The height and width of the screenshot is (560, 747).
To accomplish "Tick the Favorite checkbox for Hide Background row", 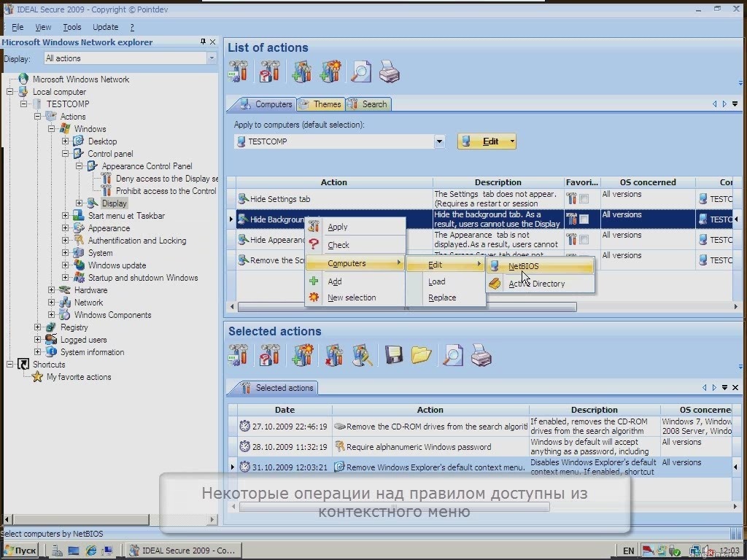I will coord(584,219).
